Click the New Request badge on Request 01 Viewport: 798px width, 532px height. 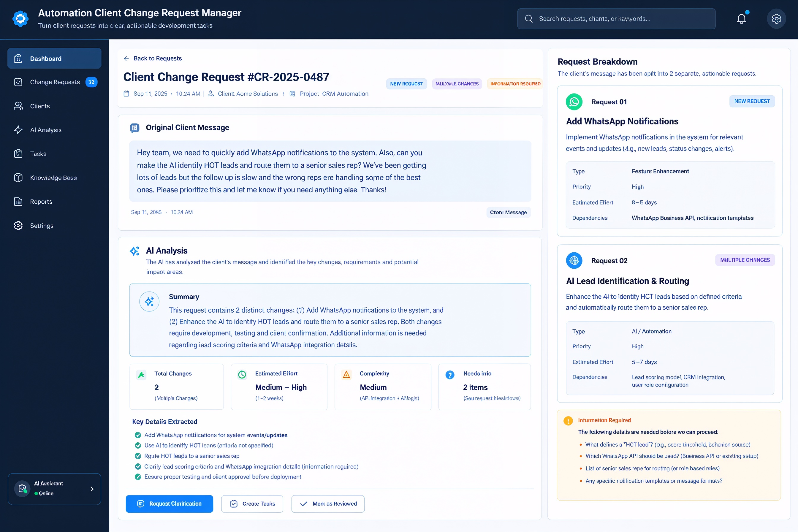coord(752,101)
